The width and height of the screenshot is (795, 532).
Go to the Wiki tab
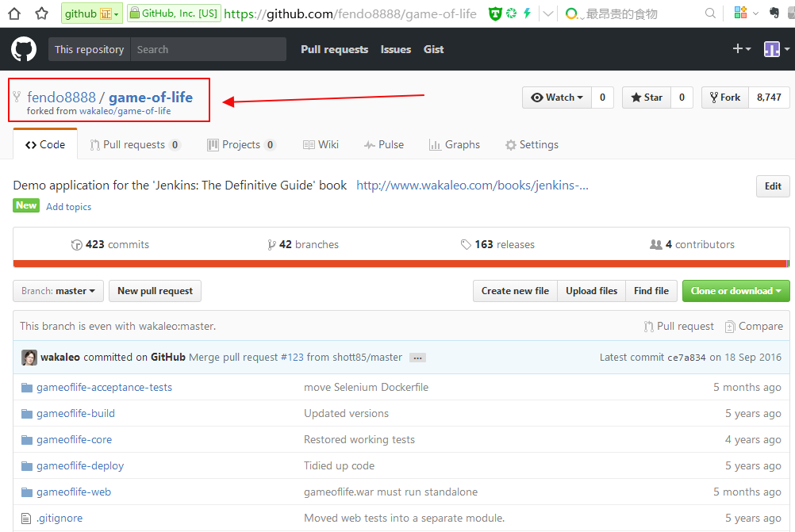point(321,145)
